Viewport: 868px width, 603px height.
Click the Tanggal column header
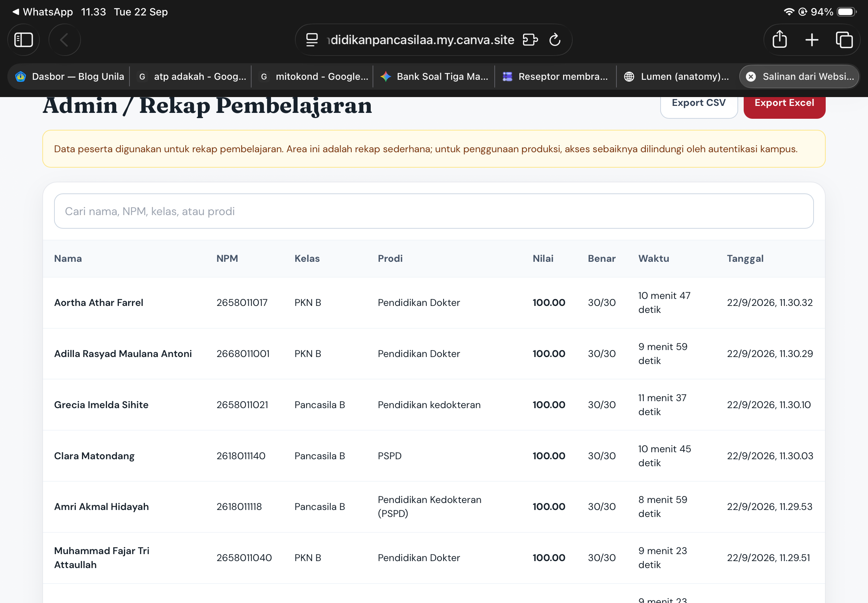tap(745, 258)
